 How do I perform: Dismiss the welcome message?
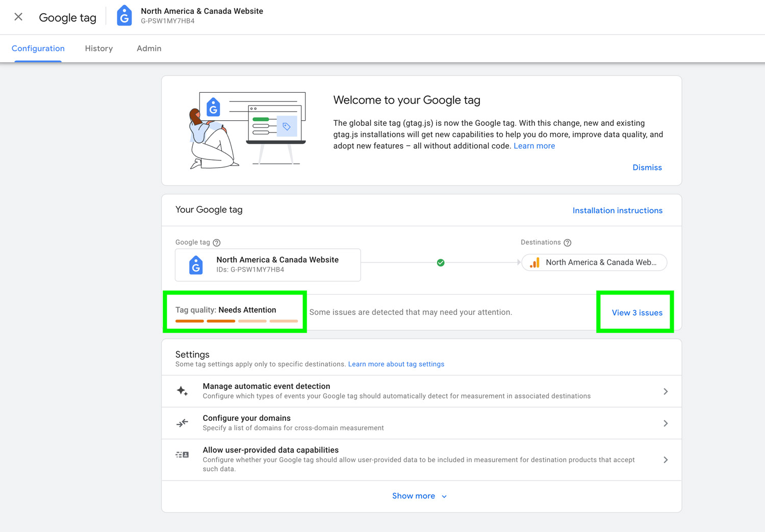click(647, 168)
